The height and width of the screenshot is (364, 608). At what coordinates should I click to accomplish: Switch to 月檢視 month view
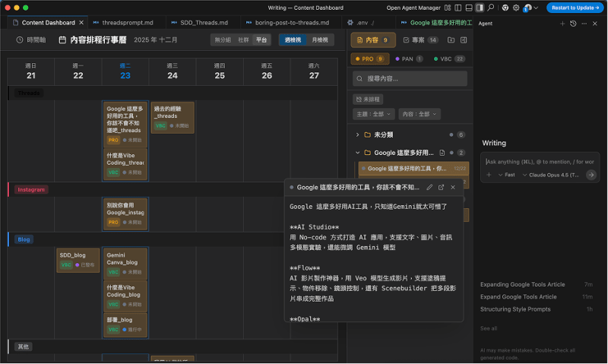coord(320,40)
